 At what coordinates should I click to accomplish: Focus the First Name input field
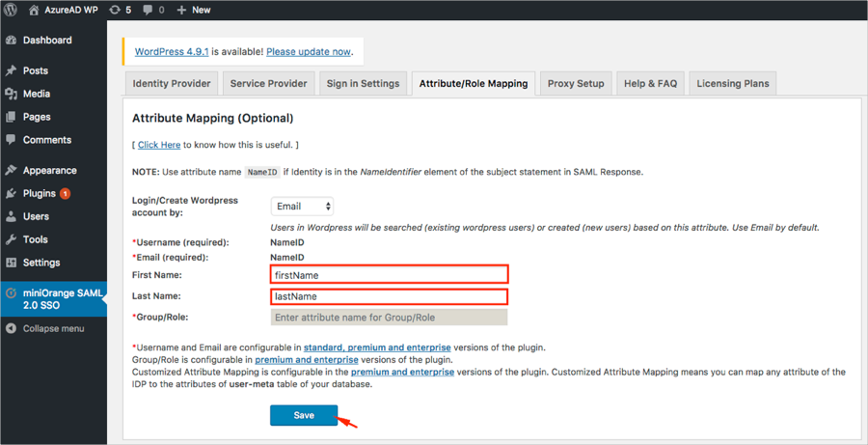point(389,275)
